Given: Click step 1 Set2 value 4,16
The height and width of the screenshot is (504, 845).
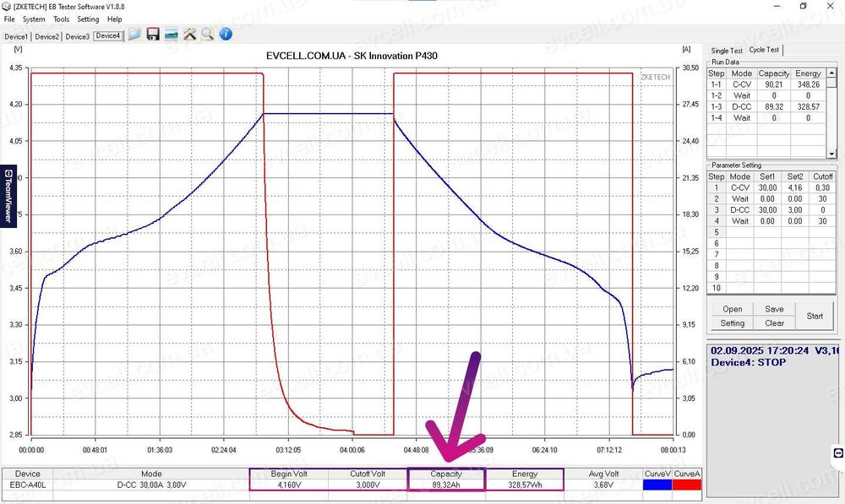Looking at the screenshot, I should coord(795,188).
